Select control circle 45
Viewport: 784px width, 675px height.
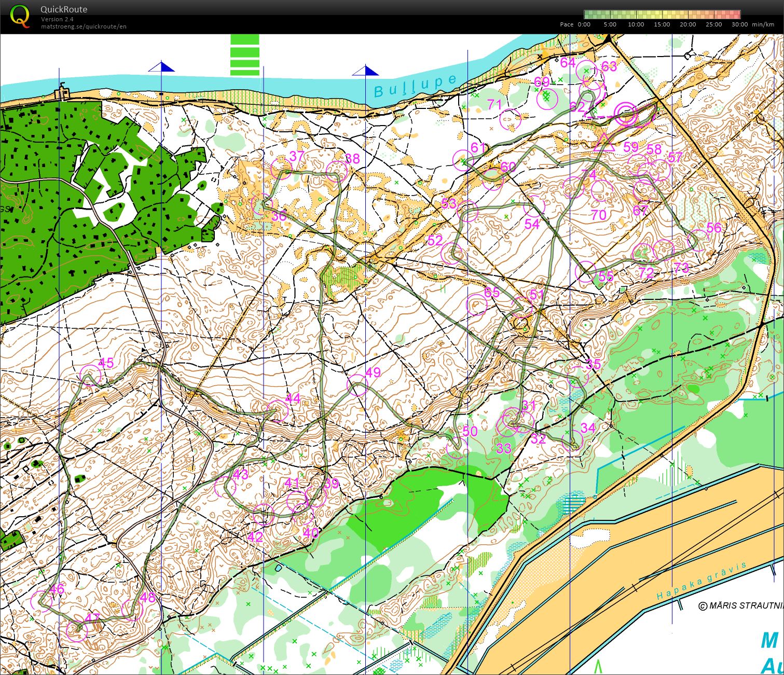click(x=90, y=375)
